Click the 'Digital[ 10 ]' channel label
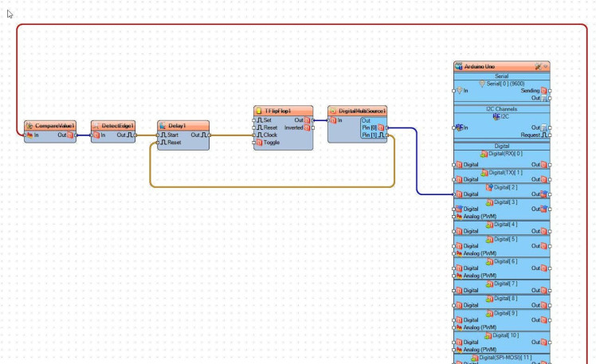The width and height of the screenshot is (596, 364). [x=505, y=335]
